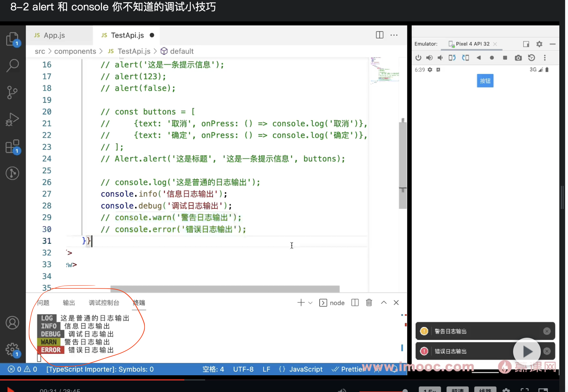568x392 pixels.
Task: Create a new terminal with plus icon
Action: pyautogui.click(x=301, y=303)
